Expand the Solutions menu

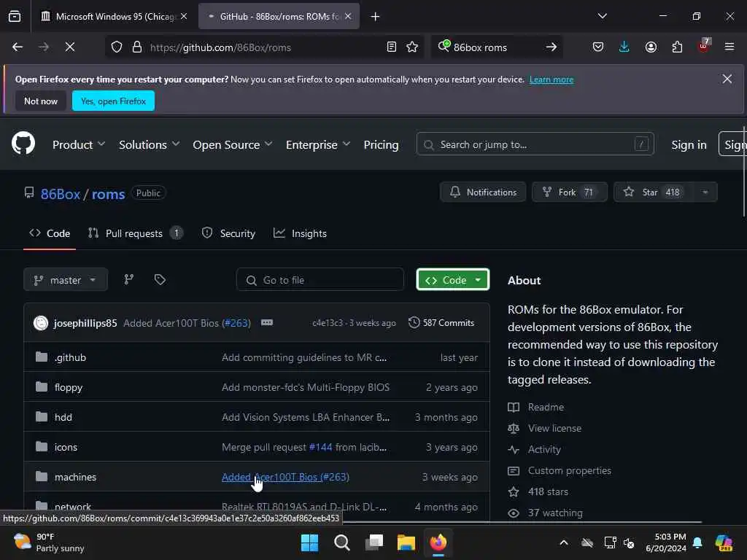tap(149, 145)
